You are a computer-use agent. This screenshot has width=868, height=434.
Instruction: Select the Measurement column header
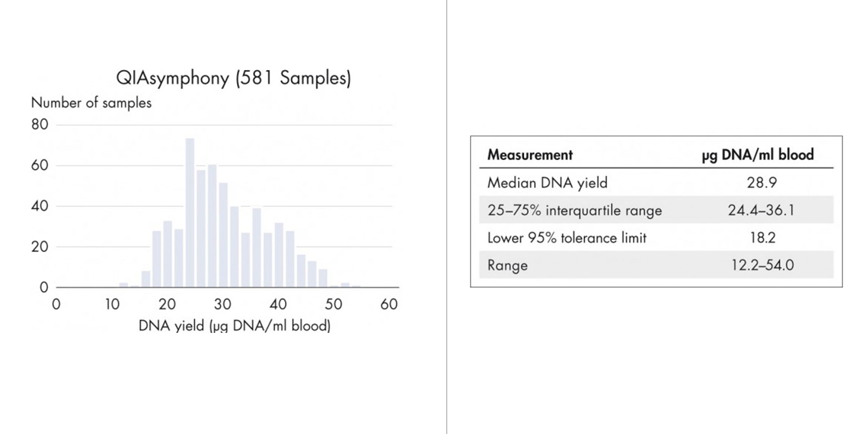coord(530,155)
